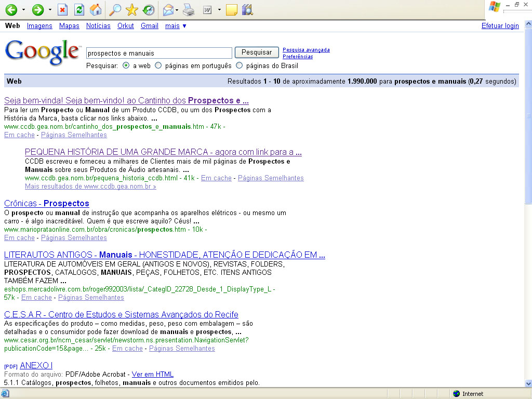Open Favorites with the star icon

(x=132, y=9)
